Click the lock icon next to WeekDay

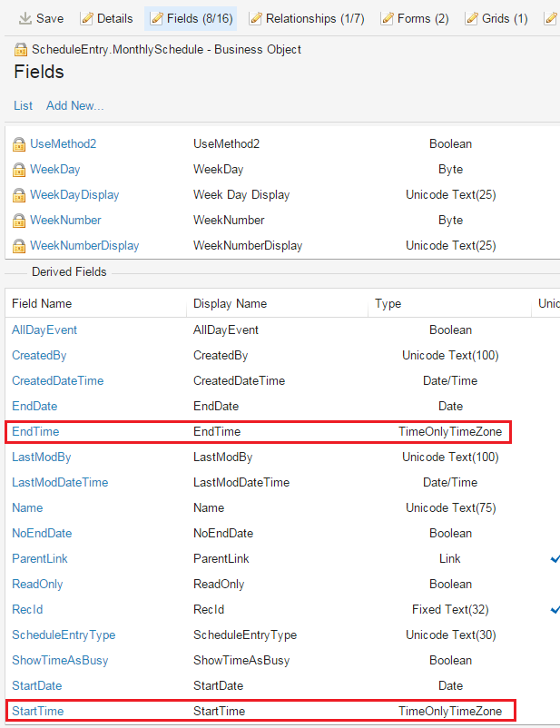pos(18,170)
